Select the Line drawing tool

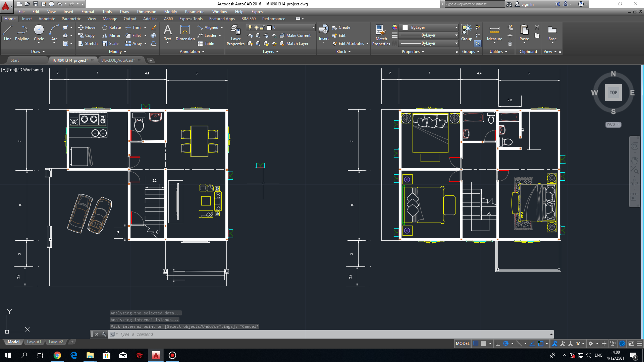[x=8, y=33]
